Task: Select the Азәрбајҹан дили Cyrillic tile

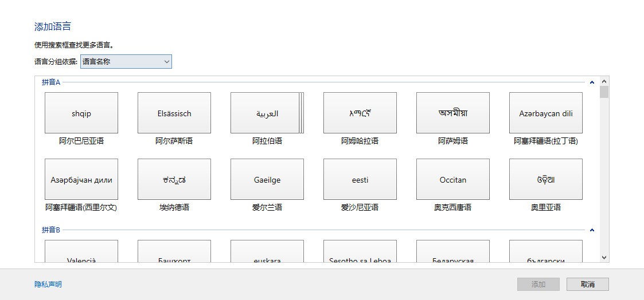Action: click(81, 179)
